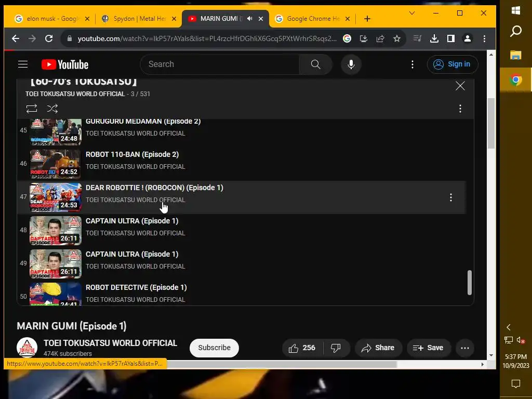Toggle shuffle playlist button
The width and height of the screenshot is (532, 399).
[52, 109]
